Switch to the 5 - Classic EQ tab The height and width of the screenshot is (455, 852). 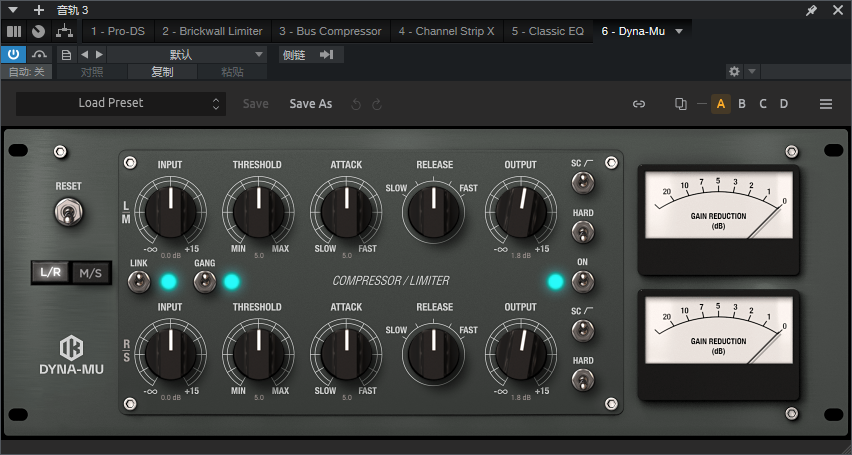click(548, 32)
